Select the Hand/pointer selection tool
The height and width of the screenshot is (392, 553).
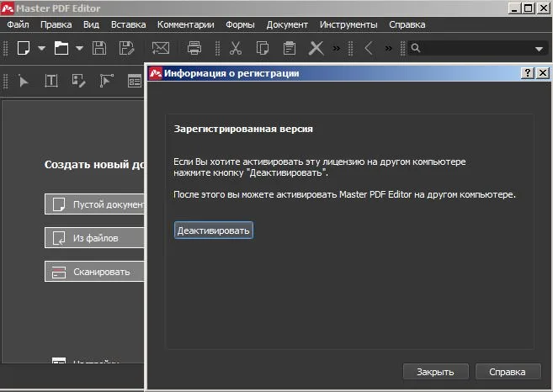[x=24, y=81]
